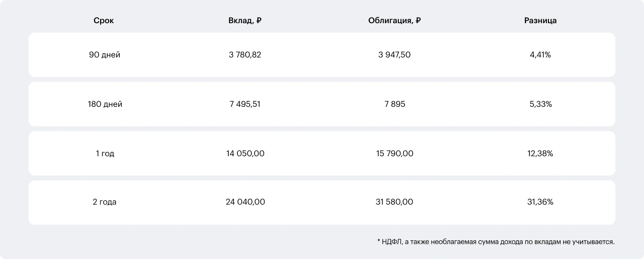The width and height of the screenshot is (644, 259).
Task: Select the 5,33% difference cell
Action: pyautogui.click(x=540, y=104)
